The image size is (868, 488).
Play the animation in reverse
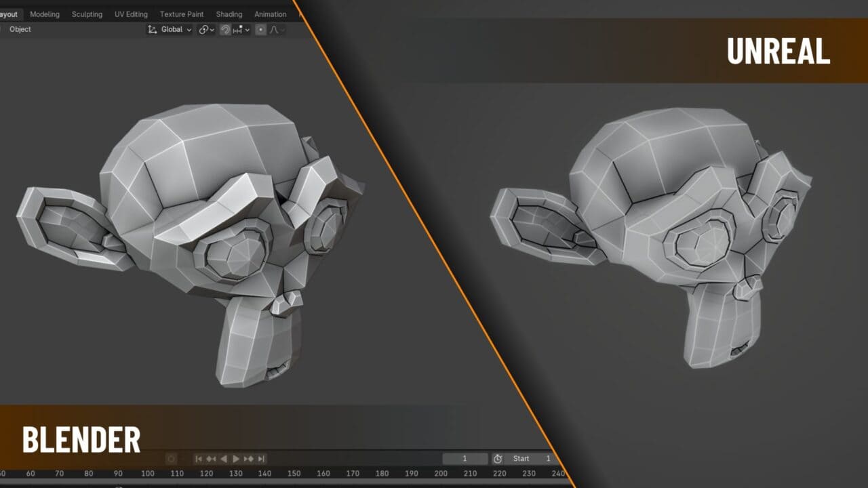click(224, 459)
